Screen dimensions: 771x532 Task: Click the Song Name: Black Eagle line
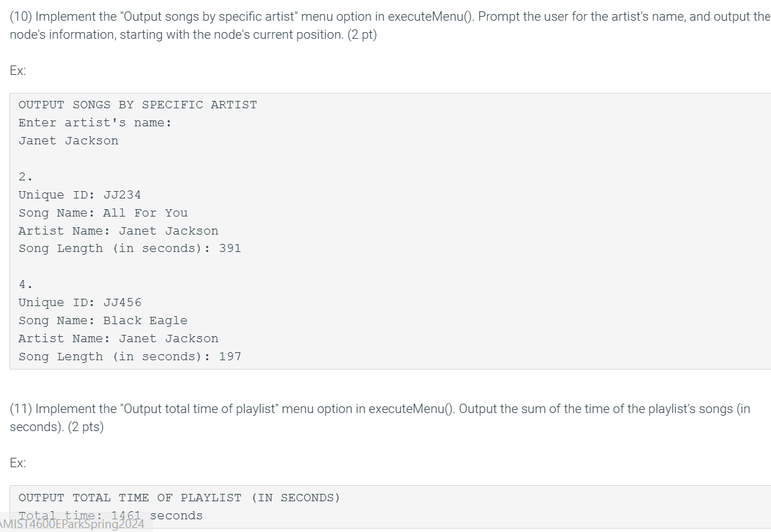point(103,321)
